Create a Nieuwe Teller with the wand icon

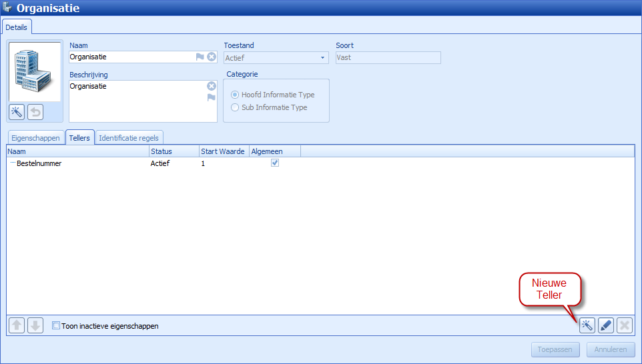coord(587,325)
